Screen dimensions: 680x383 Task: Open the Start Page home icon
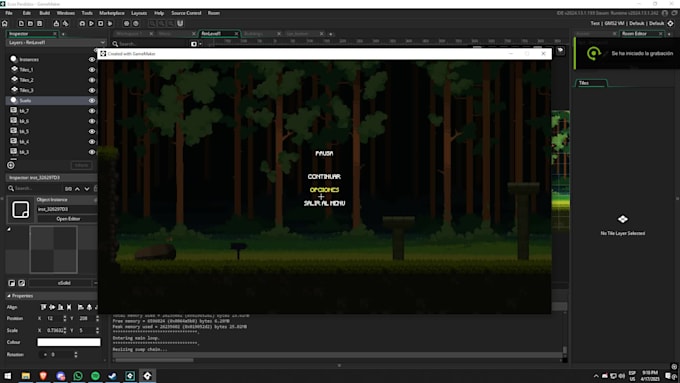[5, 23]
